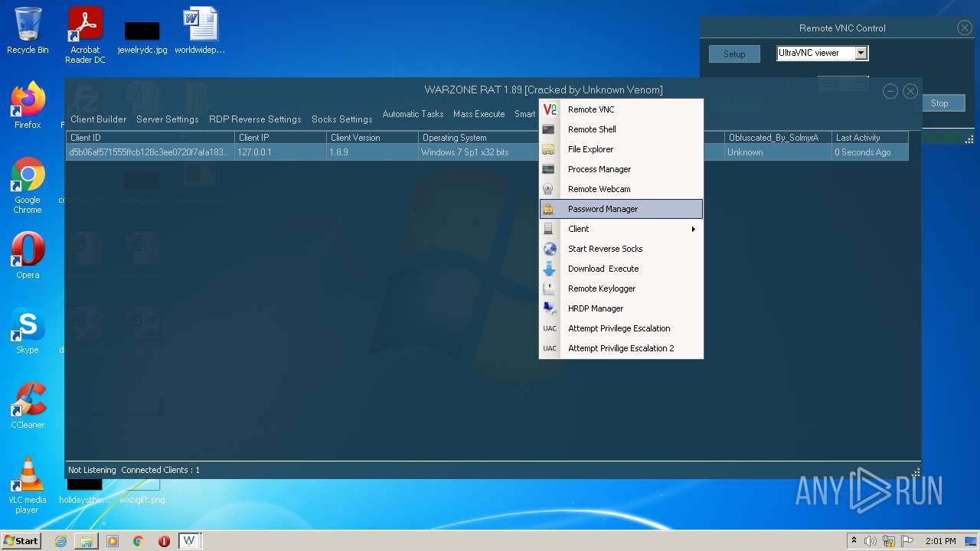Viewport: 980px width, 551px height.
Task: Select the Firefox desktop shortcut
Action: 28,106
